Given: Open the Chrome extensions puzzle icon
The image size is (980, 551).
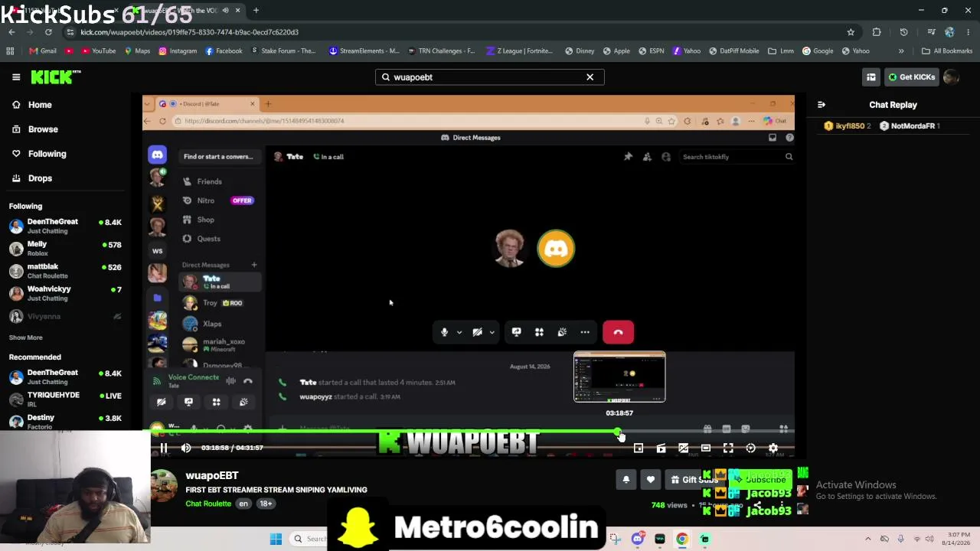Looking at the screenshot, I should pyautogui.click(x=877, y=32).
